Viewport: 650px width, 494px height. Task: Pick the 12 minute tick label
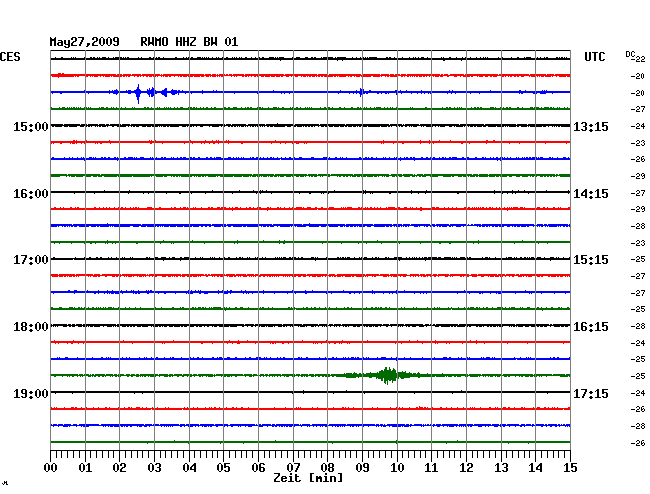pos(466,468)
